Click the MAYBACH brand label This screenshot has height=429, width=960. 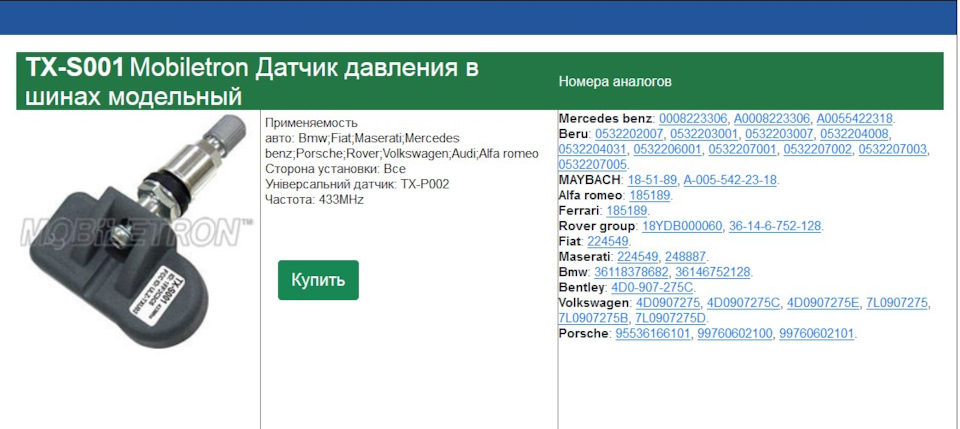pos(590,181)
